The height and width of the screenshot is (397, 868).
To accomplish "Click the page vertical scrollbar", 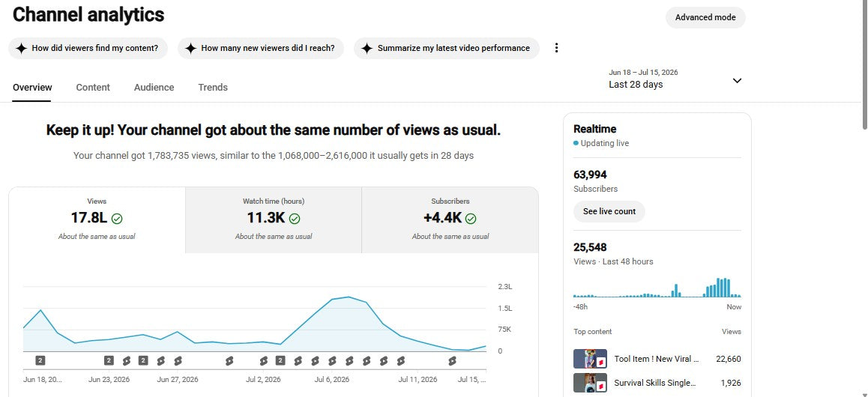I will pyautogui.click(x=864, y=65).
